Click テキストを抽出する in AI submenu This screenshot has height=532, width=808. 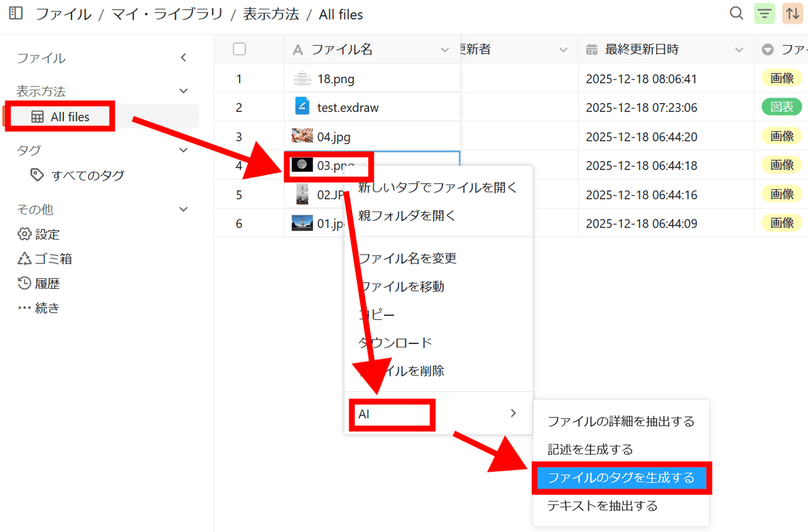(x=602, y=506)
